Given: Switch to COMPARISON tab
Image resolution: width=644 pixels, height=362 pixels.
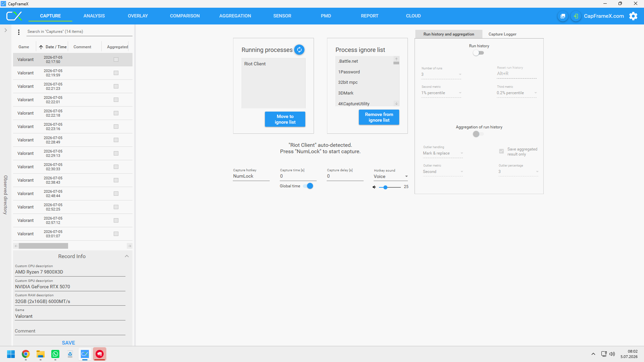Looking at the screenshot, I should pos(185,16).
